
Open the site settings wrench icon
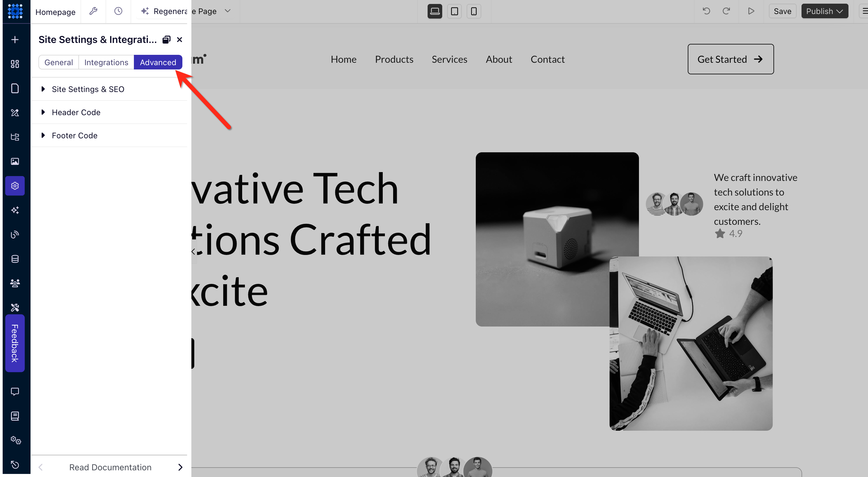pyautogui.click(x=93, y=11)
